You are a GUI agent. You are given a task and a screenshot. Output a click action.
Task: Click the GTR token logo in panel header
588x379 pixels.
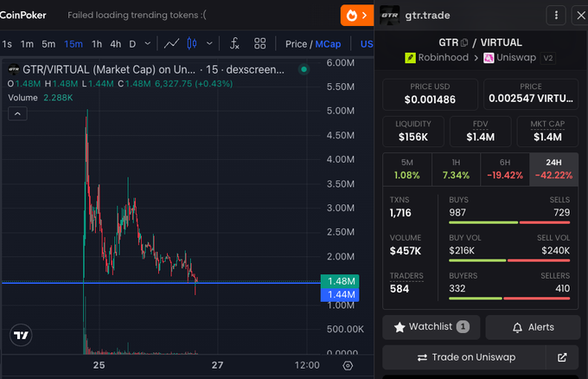(x=390, y=16)
